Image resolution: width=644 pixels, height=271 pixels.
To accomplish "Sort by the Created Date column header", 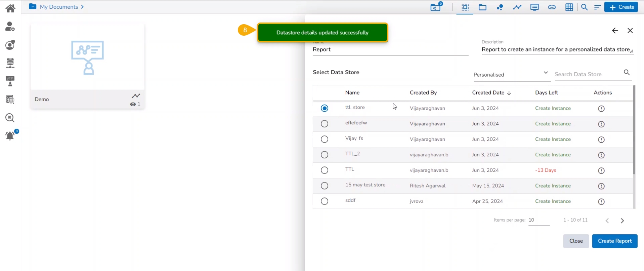I will [x=491, y=93].
